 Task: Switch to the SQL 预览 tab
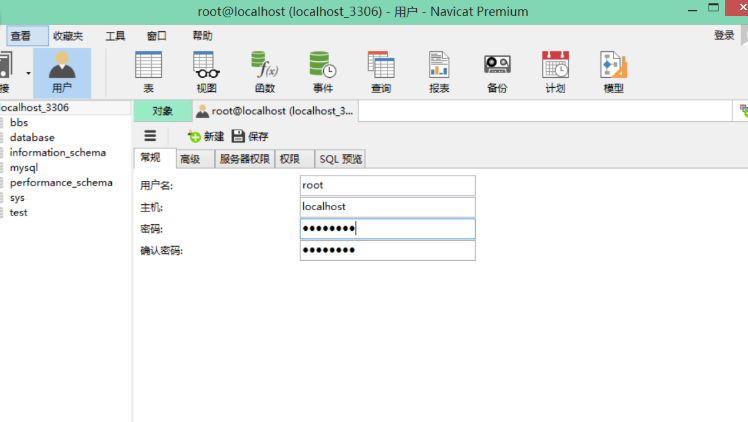click(341, 159)
